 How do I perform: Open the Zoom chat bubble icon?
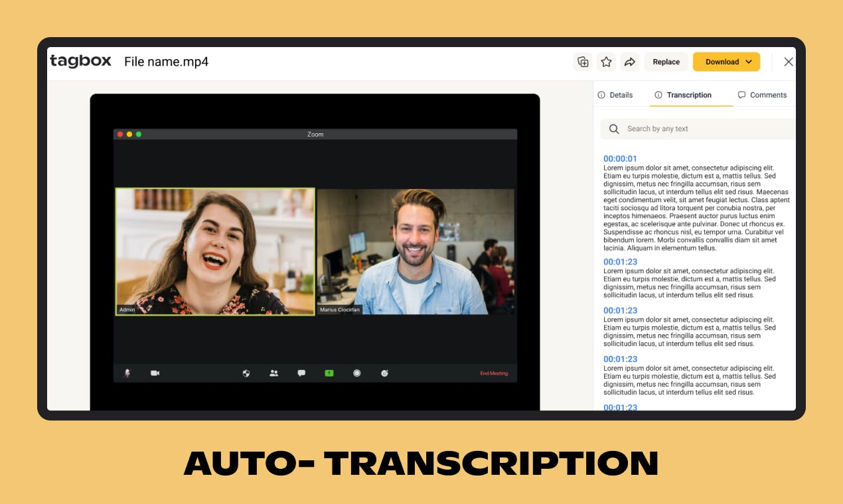[301, 373]
